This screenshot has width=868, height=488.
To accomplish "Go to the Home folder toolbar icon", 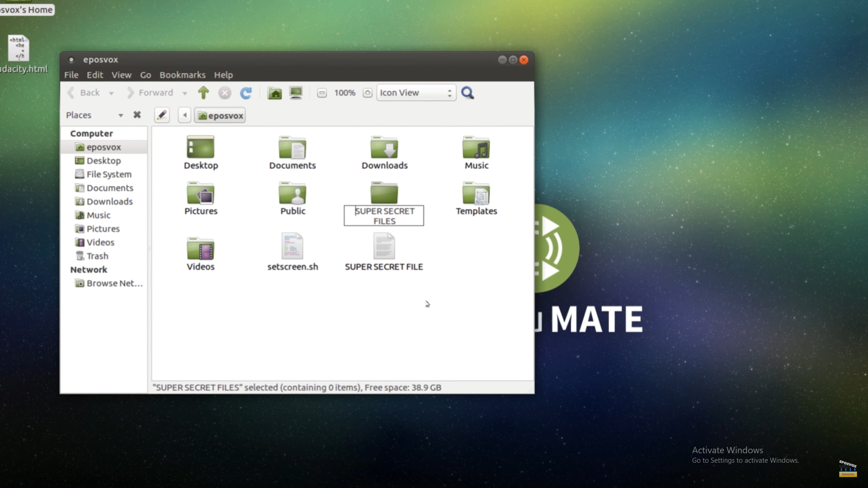I will point(275,93).
